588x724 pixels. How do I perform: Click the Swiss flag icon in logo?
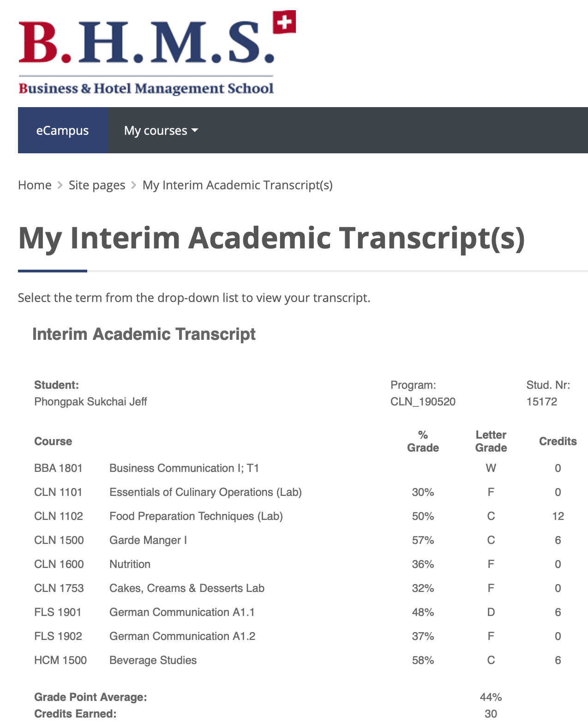pyautogui.click(x=284, y=22)
